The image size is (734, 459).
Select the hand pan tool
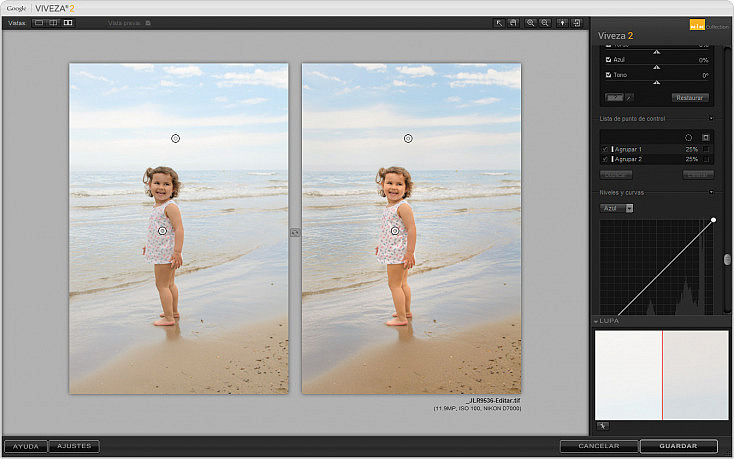514,22
